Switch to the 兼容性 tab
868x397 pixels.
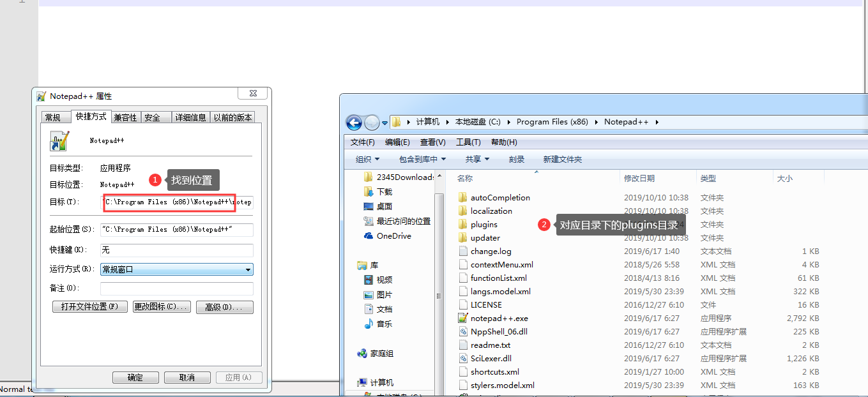tap(125, 117)
